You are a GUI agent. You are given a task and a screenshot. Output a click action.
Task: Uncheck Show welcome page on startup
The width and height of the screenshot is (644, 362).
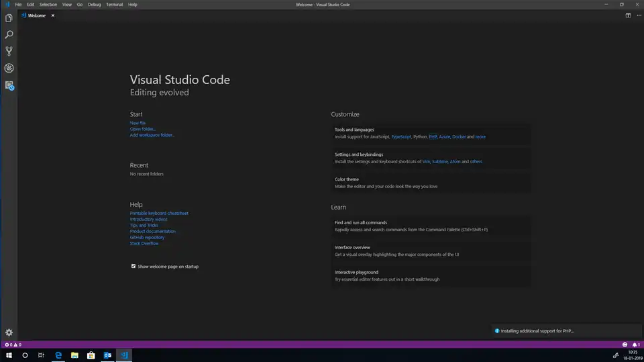133,267
